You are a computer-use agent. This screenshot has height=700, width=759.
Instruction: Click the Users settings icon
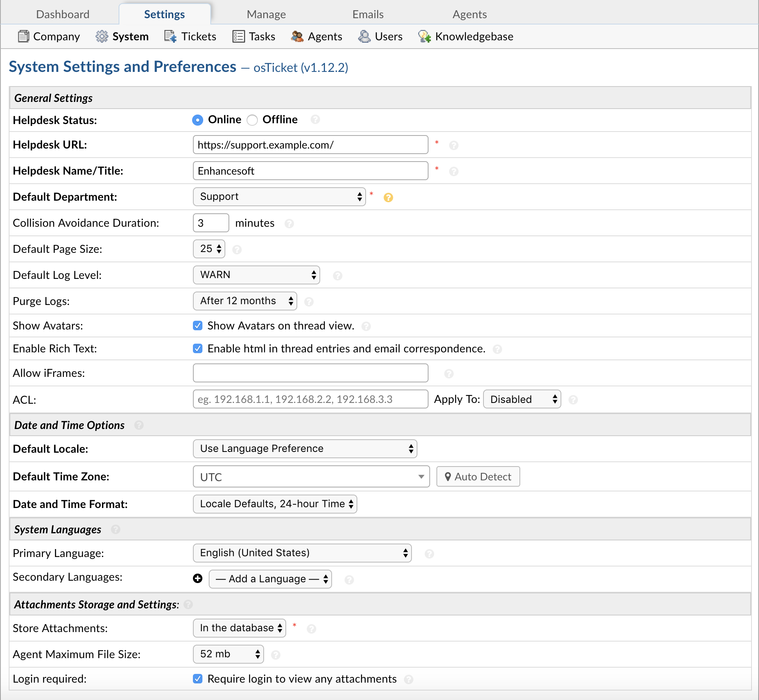[x=364, y=36]
